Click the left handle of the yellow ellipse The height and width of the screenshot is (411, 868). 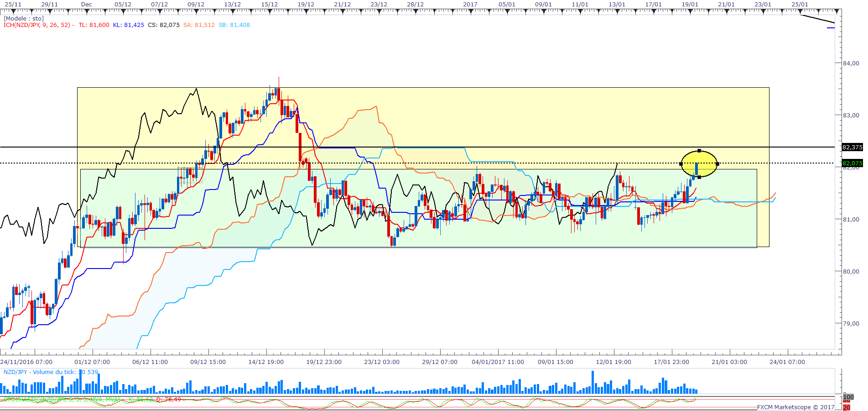click(681, 164)
